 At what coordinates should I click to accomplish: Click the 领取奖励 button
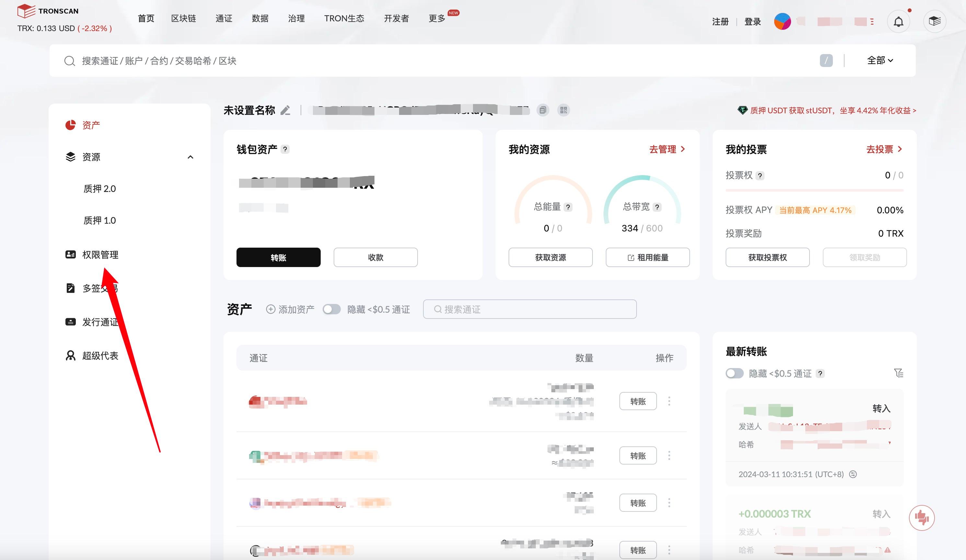(x=864, y=257)
